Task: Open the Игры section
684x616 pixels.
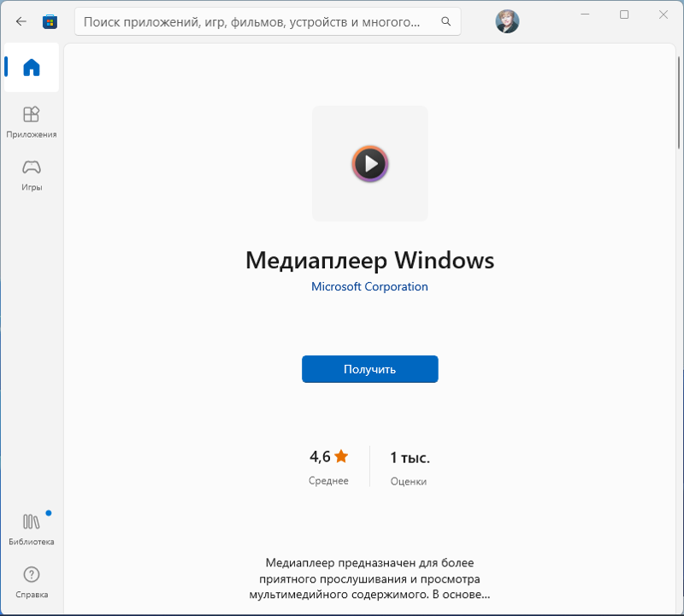Action: pos(32,175)
